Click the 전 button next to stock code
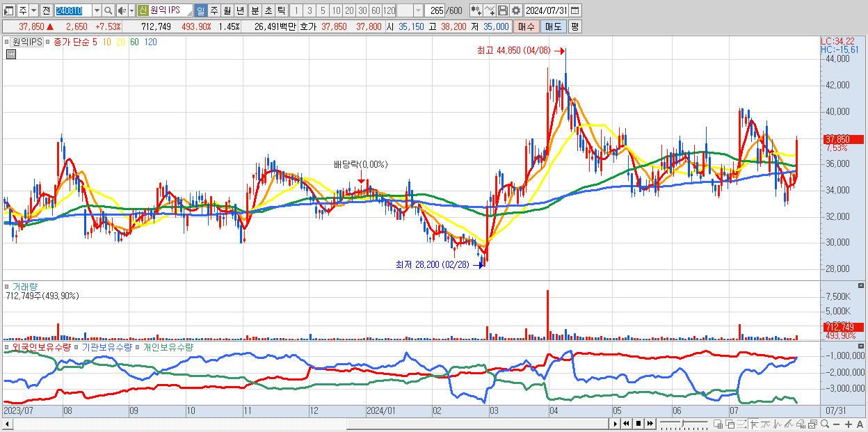868x432 pixels. point(46,10)
